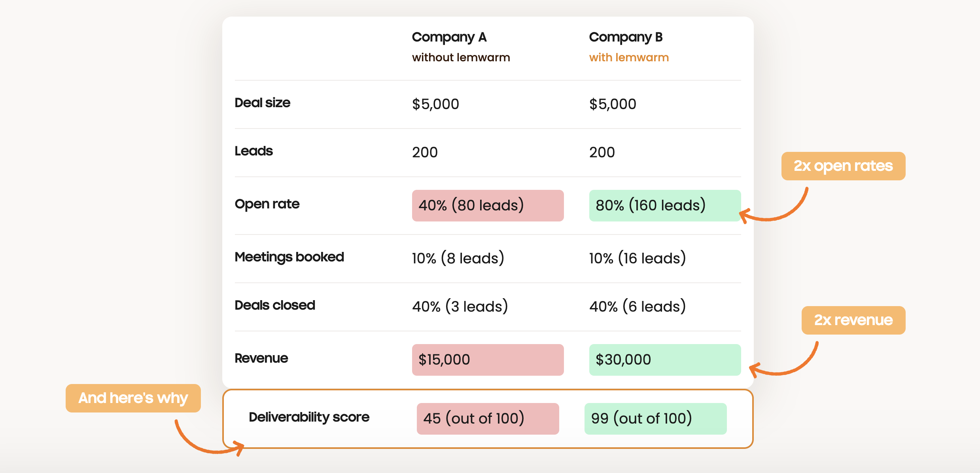Click the 'Deal size' row label
Screen dimensions: 980x473
(262, 103)
